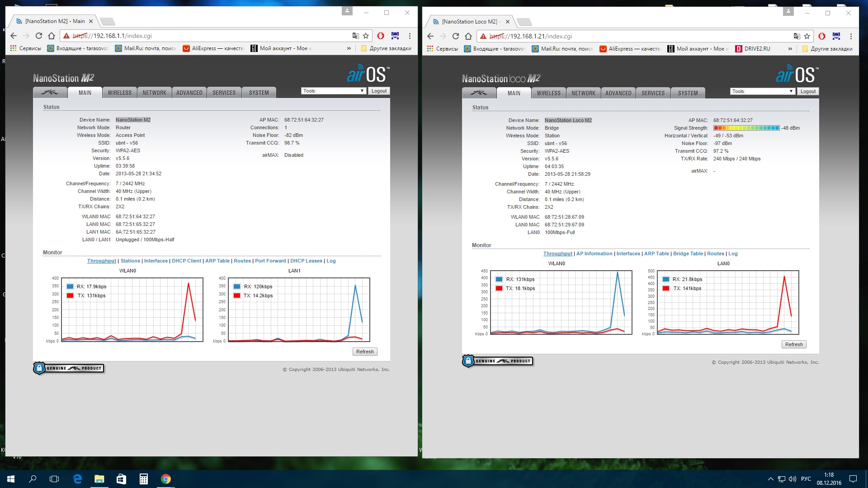The width and height of the screenshot is (868, 488).
Task: Open Tools dropdown in Loco M2
Action: (762, 91)
